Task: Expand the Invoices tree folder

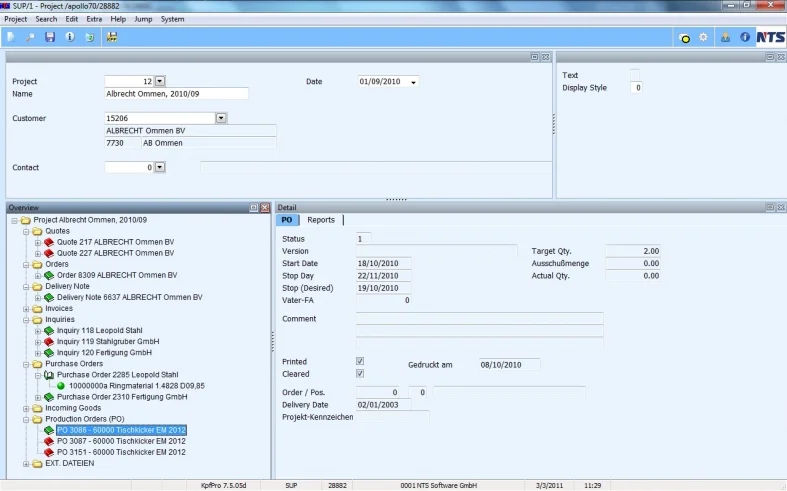Action: click(x=26, y=309)
